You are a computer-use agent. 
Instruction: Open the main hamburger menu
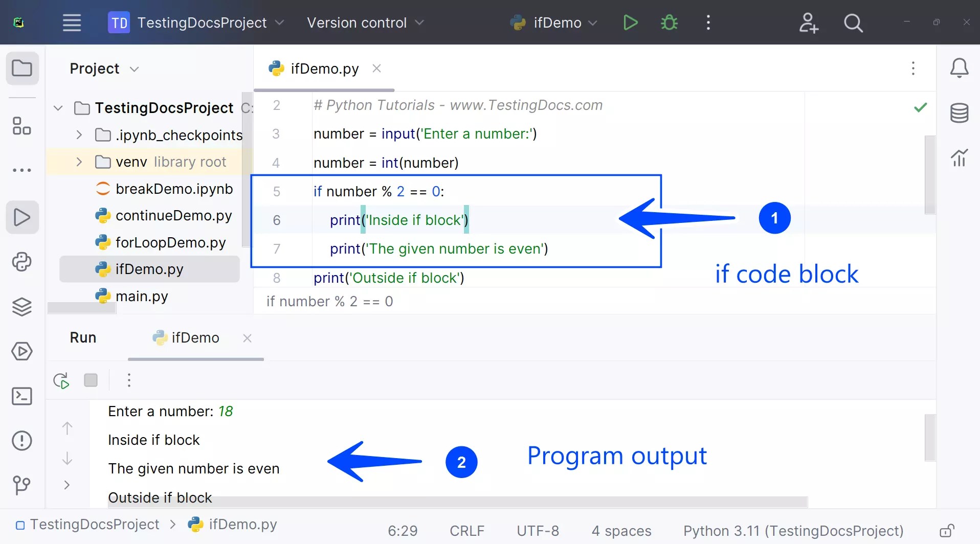point(72,22)
